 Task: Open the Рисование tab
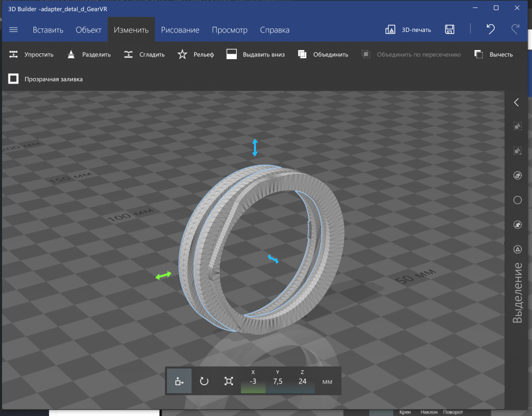(180, 30)
